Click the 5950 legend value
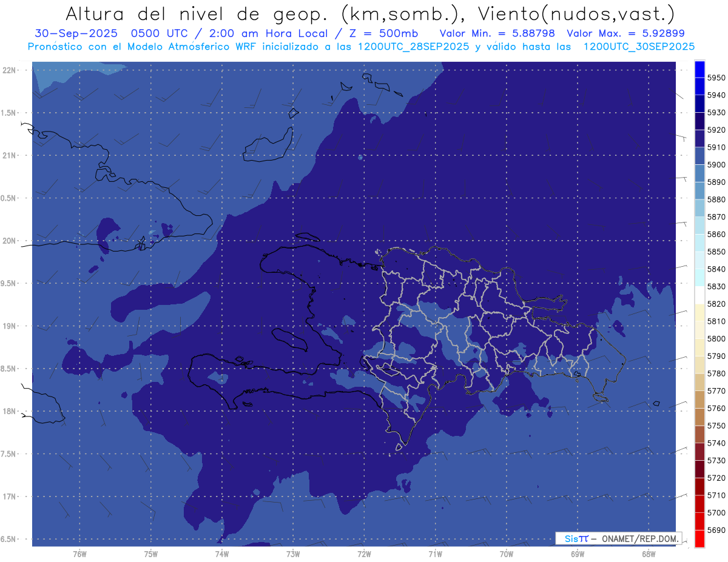Viewport: 728px width, 562px height. click(x=716, y=78)
